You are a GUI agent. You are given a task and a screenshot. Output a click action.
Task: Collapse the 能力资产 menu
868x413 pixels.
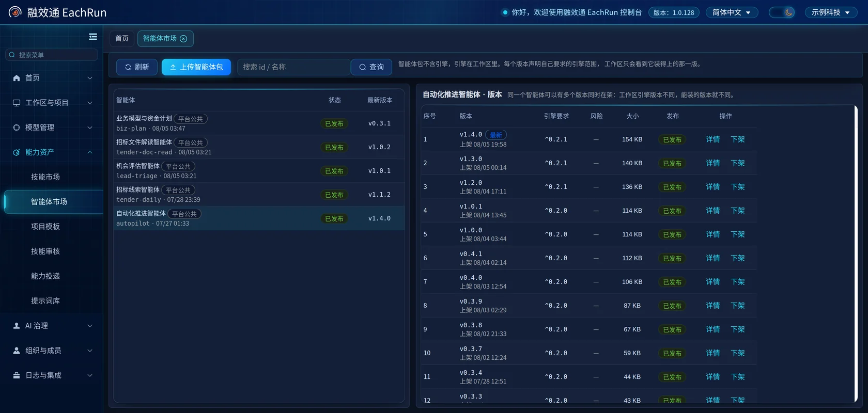pyautogui.click(x=90, y=152)
